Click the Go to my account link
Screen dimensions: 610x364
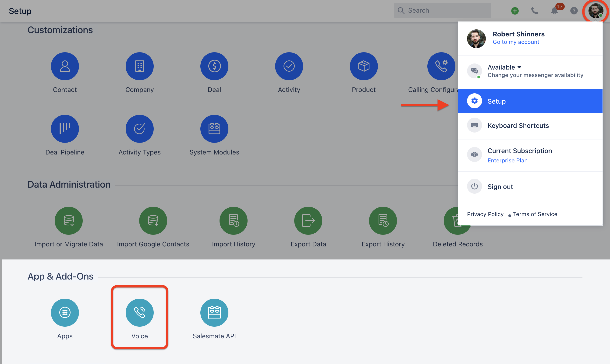coord(516,42)
